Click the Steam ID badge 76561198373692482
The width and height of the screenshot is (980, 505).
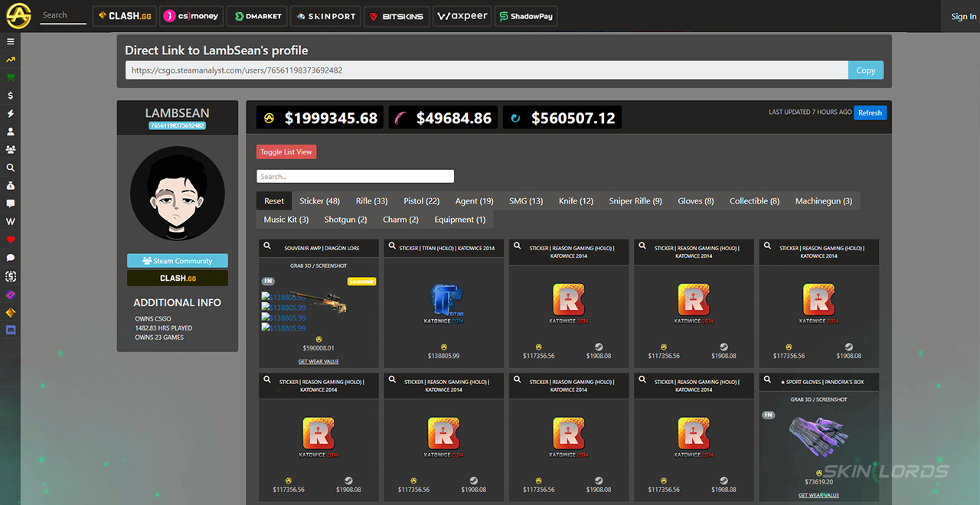pos(178,125)
